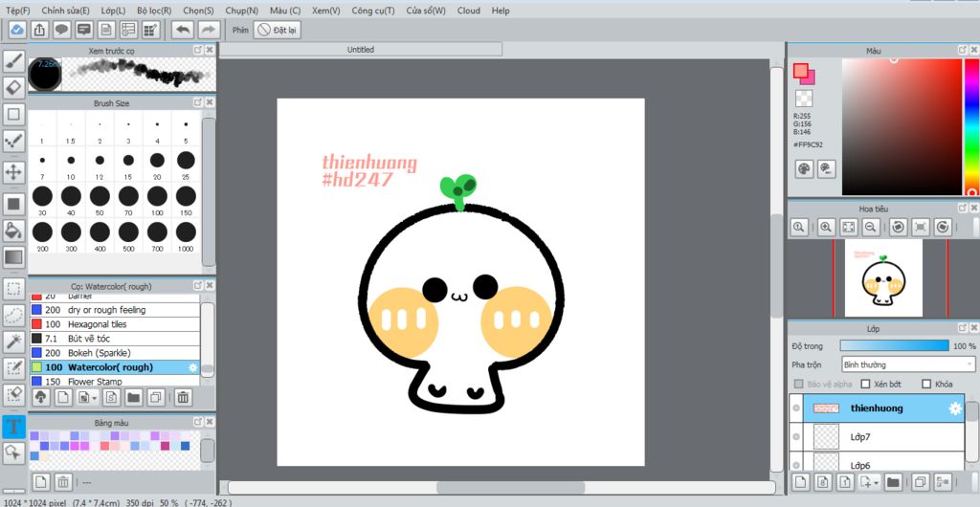Screen dimensions: 980x507
Task: Open the Bộ lọc(R) menu
Action: [154, 11]
